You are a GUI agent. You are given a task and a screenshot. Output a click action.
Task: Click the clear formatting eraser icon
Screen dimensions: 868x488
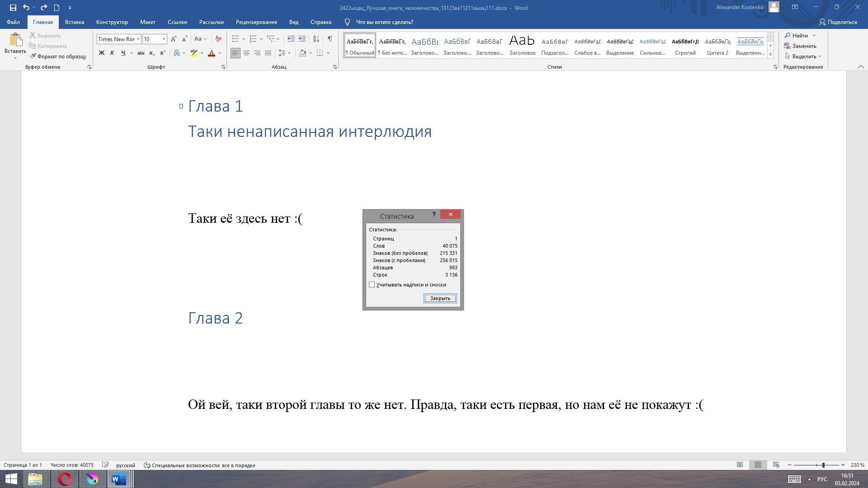(x=218, y=39)
